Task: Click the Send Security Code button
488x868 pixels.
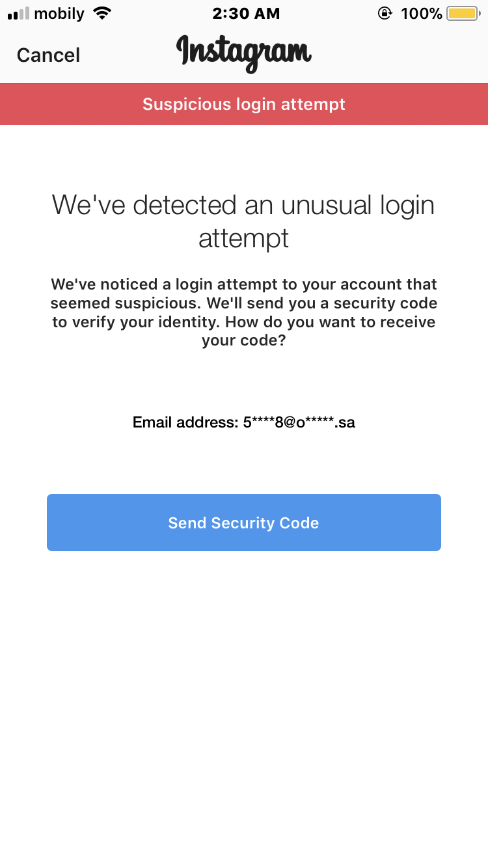Action: click(244, 522)
